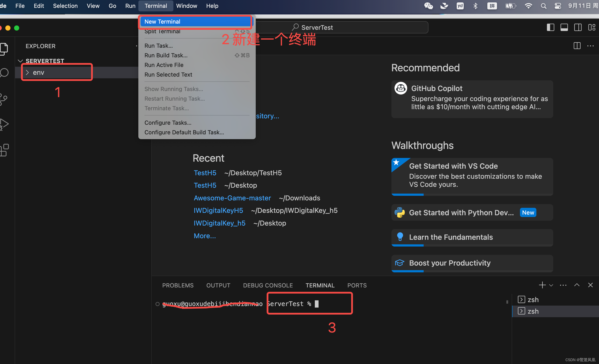Viewport: 599px width, 364px height.
Task: Open the terminal panel more actions ellipsis
Action: [x=563, y=285]
